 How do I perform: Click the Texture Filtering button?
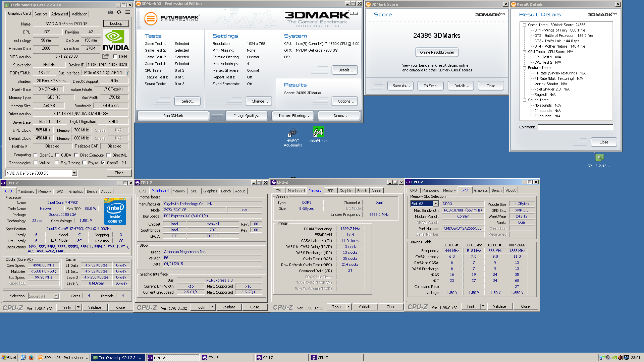point(293,116)
